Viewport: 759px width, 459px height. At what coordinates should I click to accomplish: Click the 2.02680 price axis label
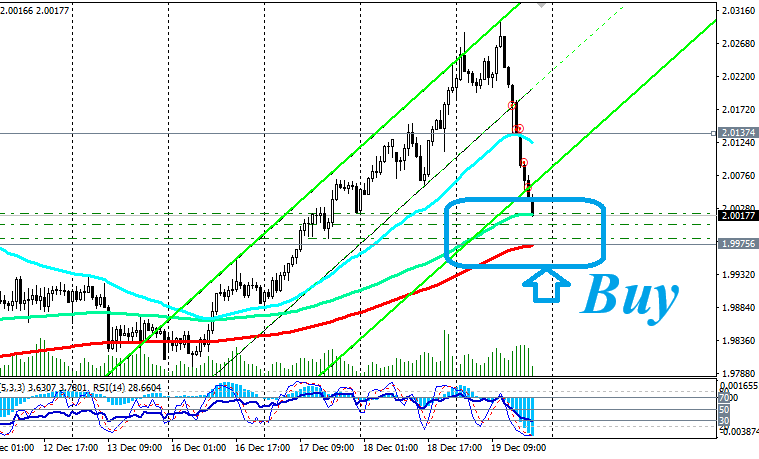tap(738, 44)
